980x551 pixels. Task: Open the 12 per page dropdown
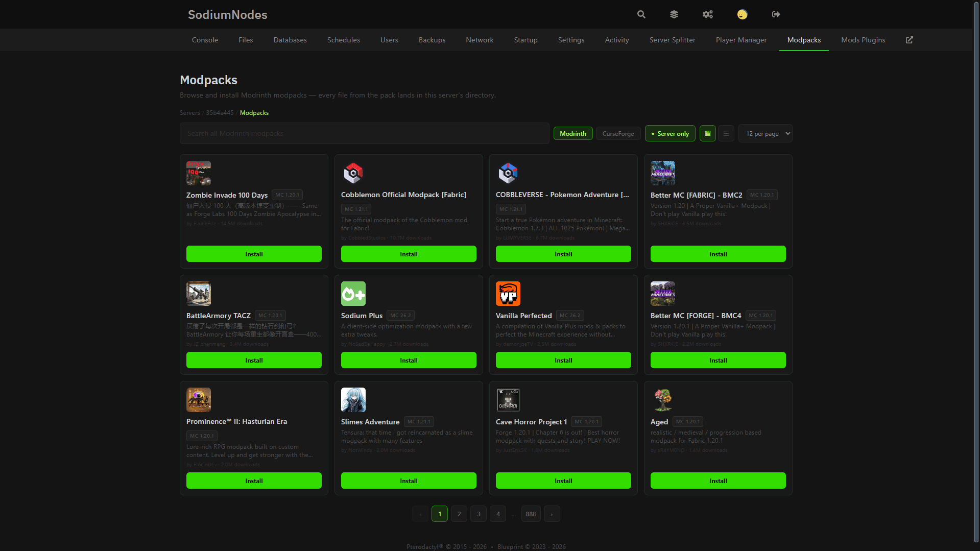pos(765,133)
